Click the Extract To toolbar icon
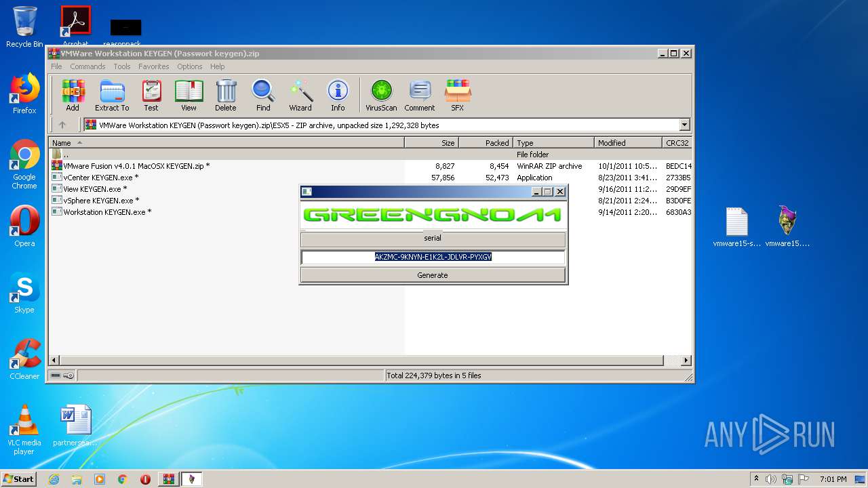This screenshot has width=868, height=488. click(112, 96)
